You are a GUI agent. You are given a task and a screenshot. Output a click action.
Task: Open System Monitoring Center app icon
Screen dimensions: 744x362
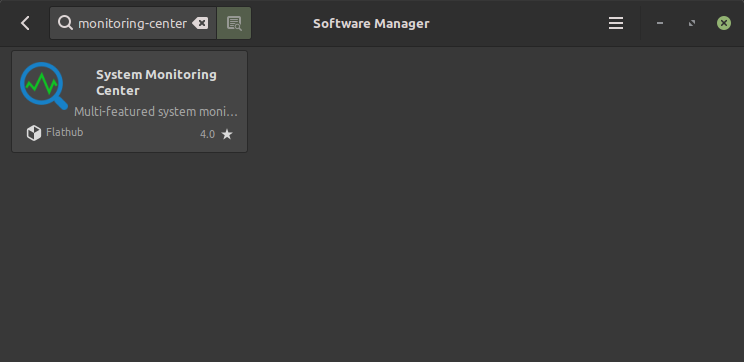tap(44, 86)
